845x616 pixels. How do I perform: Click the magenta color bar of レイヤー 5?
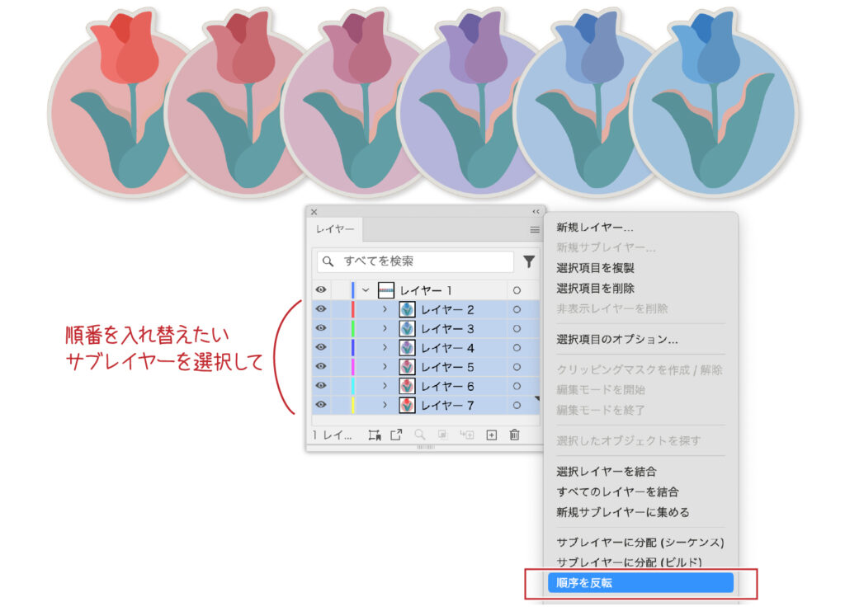tap(353, 367)
